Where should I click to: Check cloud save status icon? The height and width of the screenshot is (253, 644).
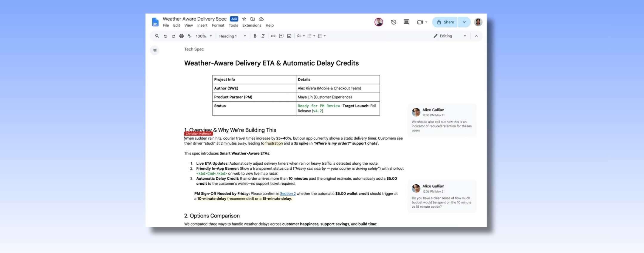pyautogui.click(x=261, y=19)
